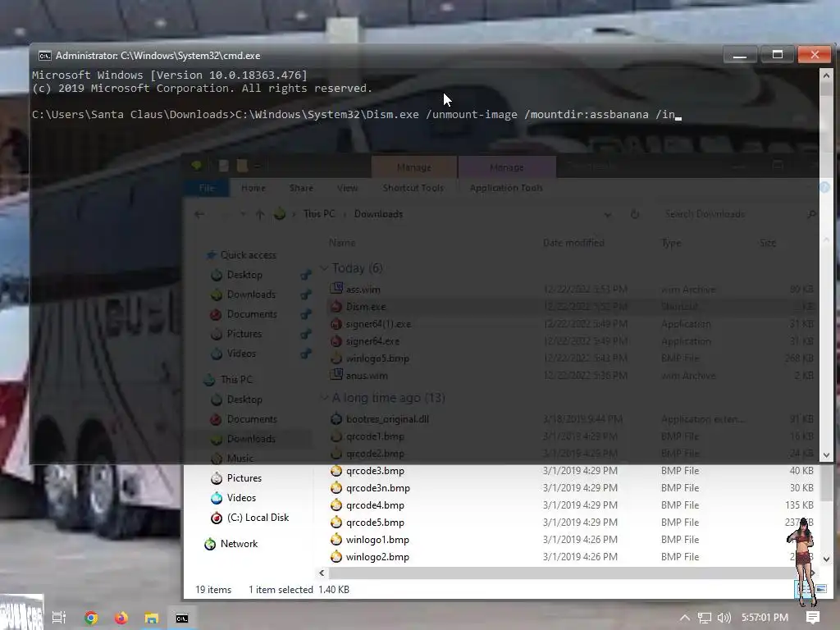
Task: Open Task View on the taskbar
Action: coord(59,618)
